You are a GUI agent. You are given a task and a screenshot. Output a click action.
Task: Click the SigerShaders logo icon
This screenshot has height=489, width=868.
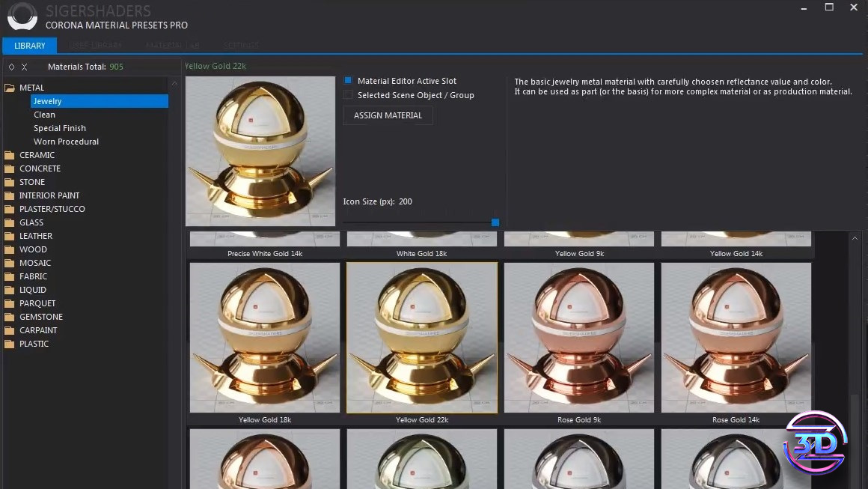click(22, 16)
